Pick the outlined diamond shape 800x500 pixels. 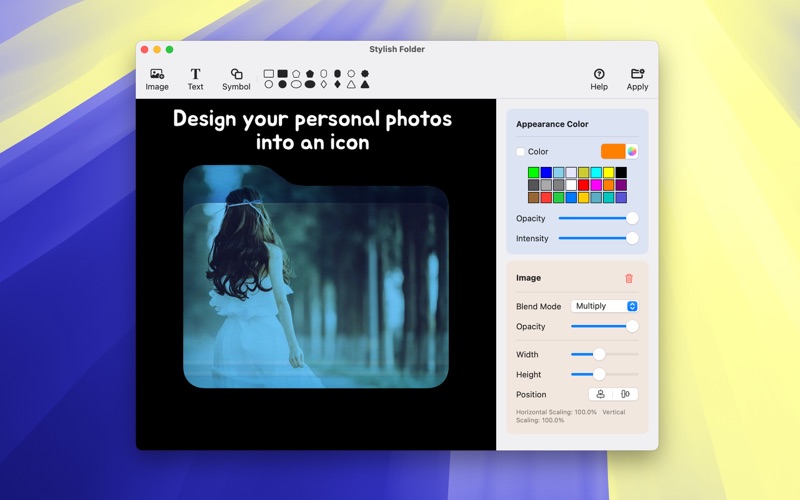click(324, 85)
